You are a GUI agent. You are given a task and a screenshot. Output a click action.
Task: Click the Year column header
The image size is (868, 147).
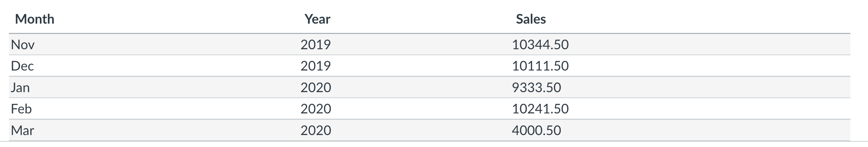click(x=317, y=19)
